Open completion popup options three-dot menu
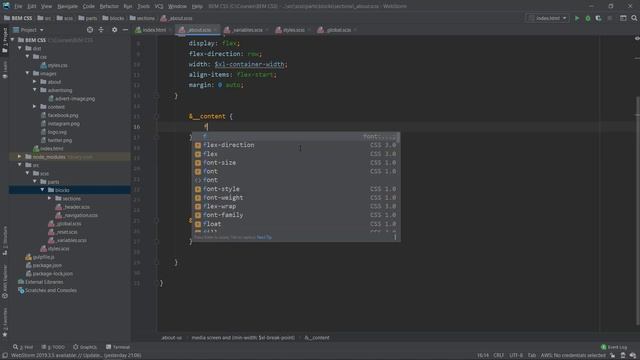640x360 pixels. (395, 237)
